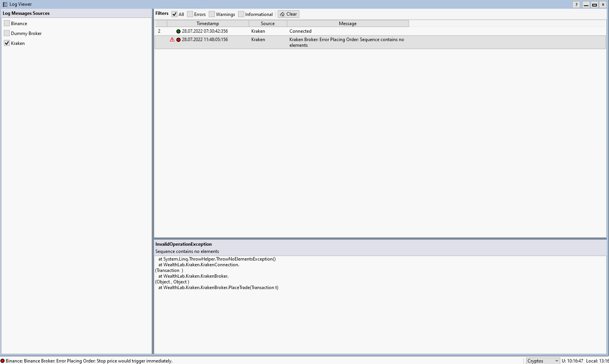Uncheck the Kraken log source

(7, 43)
